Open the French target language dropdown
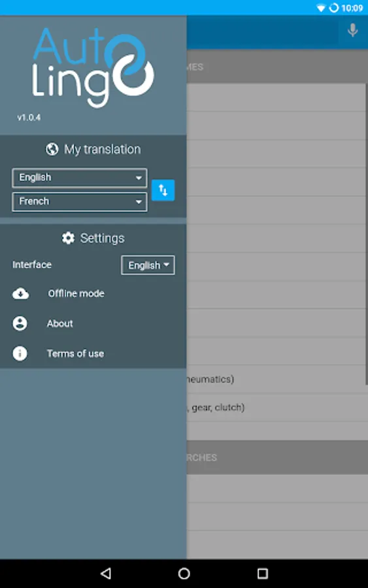Image resolution: width=368 pixels, height=588 pixels. pos(80,202)
